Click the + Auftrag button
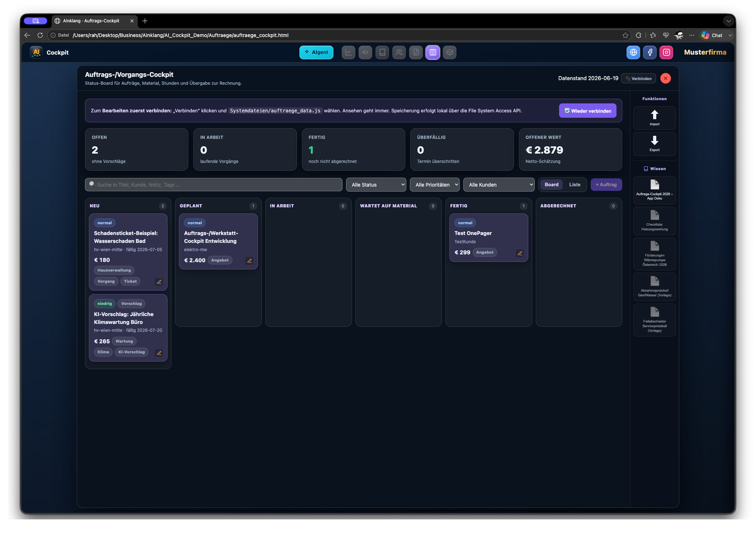The height and width of the screenshot is (541, 756). point(606,185)
